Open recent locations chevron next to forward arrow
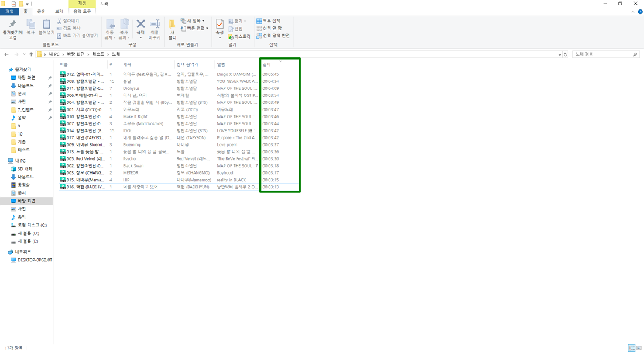 pyautogui.click(x=24, y=54)
